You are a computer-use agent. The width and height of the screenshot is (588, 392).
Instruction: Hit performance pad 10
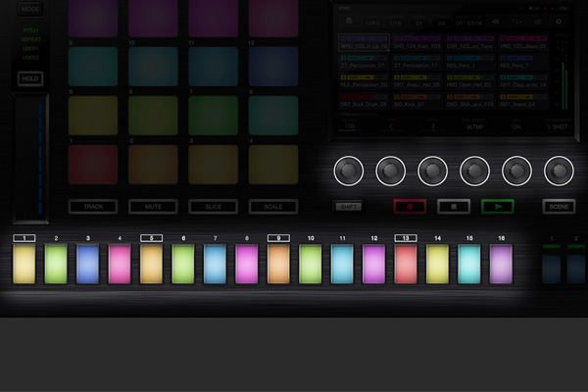[153, 67]
